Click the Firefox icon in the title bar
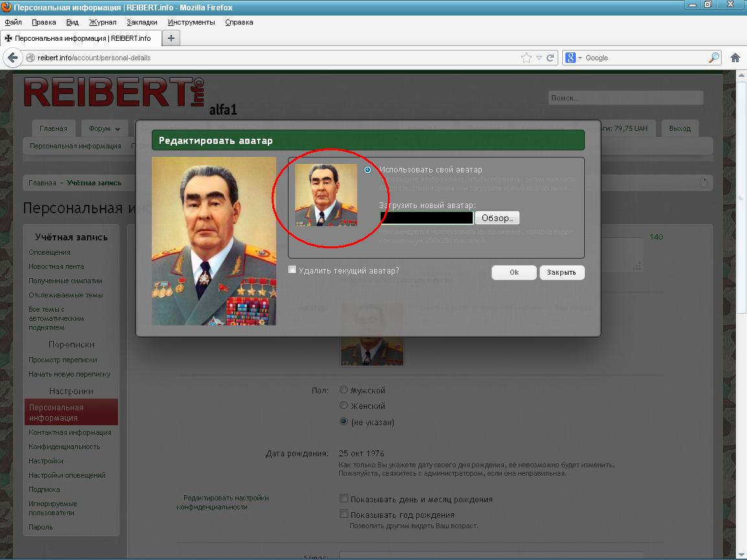Image resolution: width=747 pixels, height=560 pixels. (6, 6)
